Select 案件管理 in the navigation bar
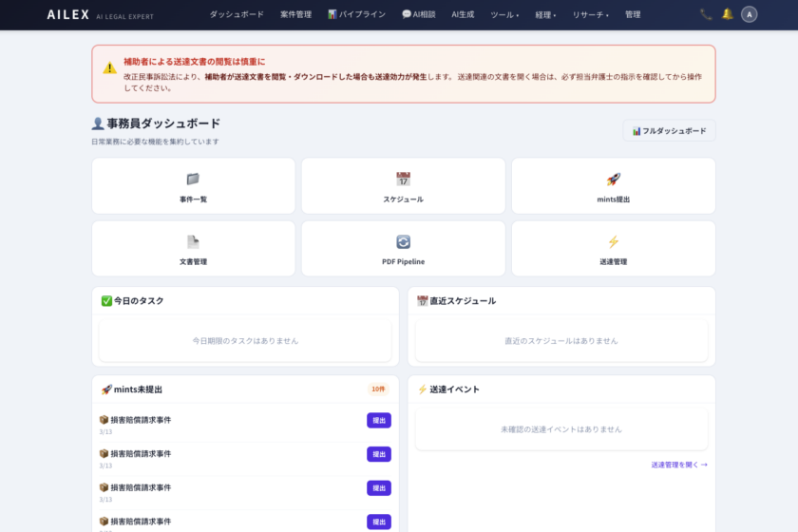The height and width of the screenshot is (532, 798). coord(295,15)
